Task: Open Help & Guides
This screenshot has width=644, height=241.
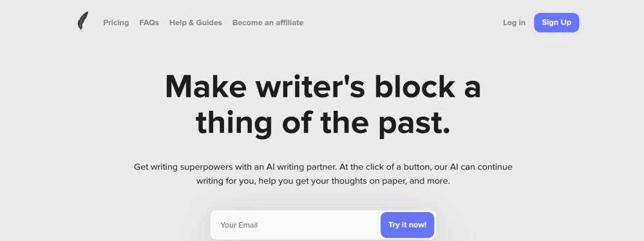Action: (x=196, y=23)
